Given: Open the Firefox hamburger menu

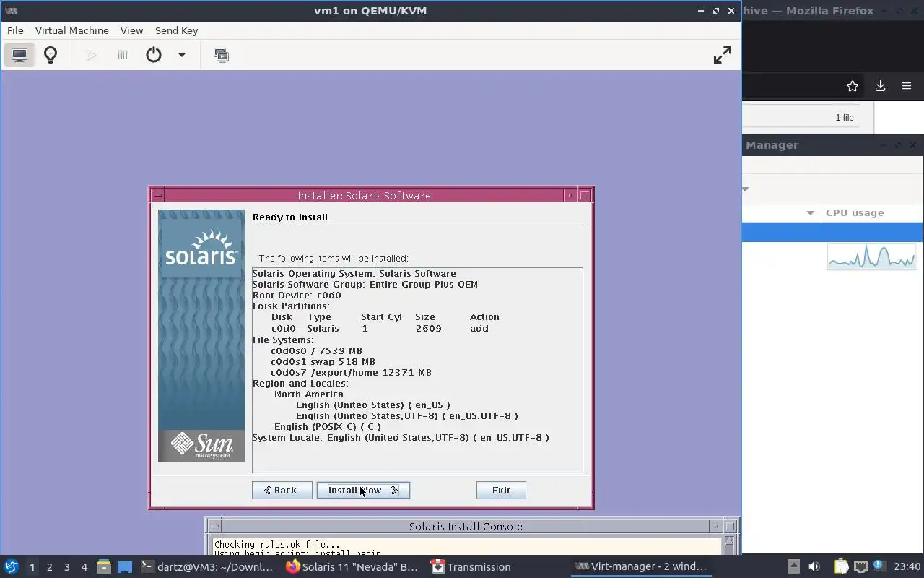Looking at the screenshot, I should click(x=907, y=86).
